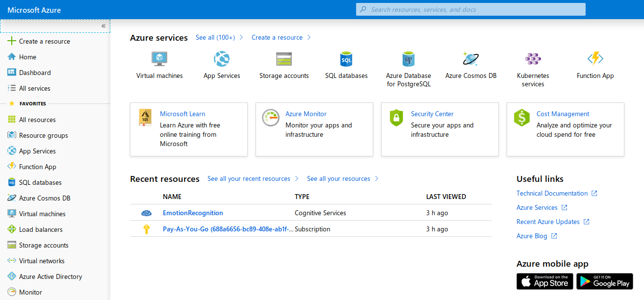
Task: Click the Microsoft Azure header title
Action: pos(34,10)
